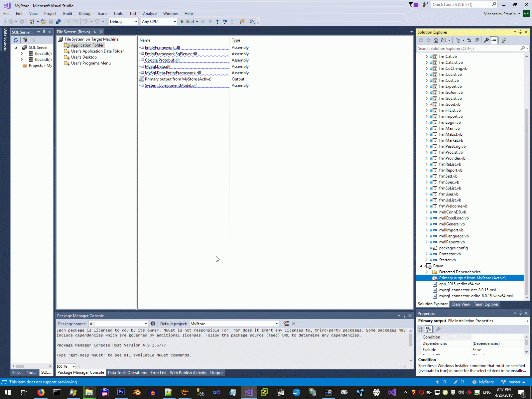The height and width of the screenshot is (399, 532).
Task: Toggle auto-hide pin on Package Manager Console
Action: (x=404, y=316)
